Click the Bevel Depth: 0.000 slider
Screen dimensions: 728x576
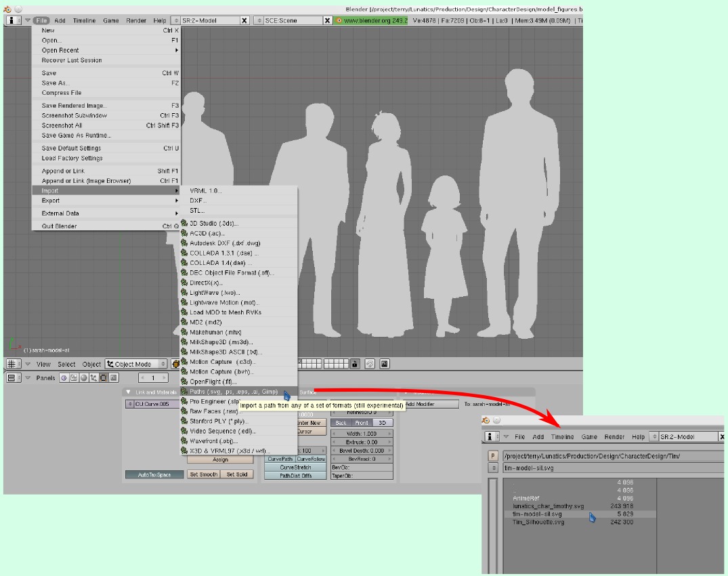tap(362, 451)
